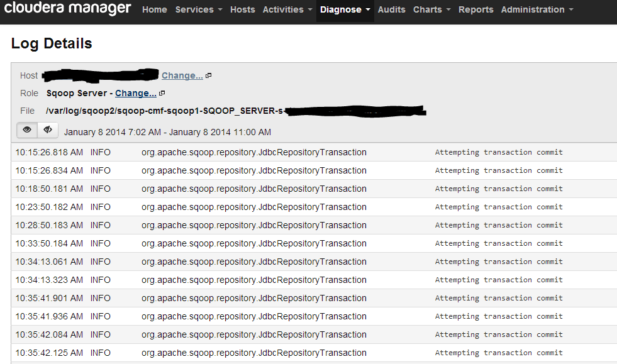Screen dimensions: 617x364
Task: Expand the Activities menu
Action: coord(287,9)
